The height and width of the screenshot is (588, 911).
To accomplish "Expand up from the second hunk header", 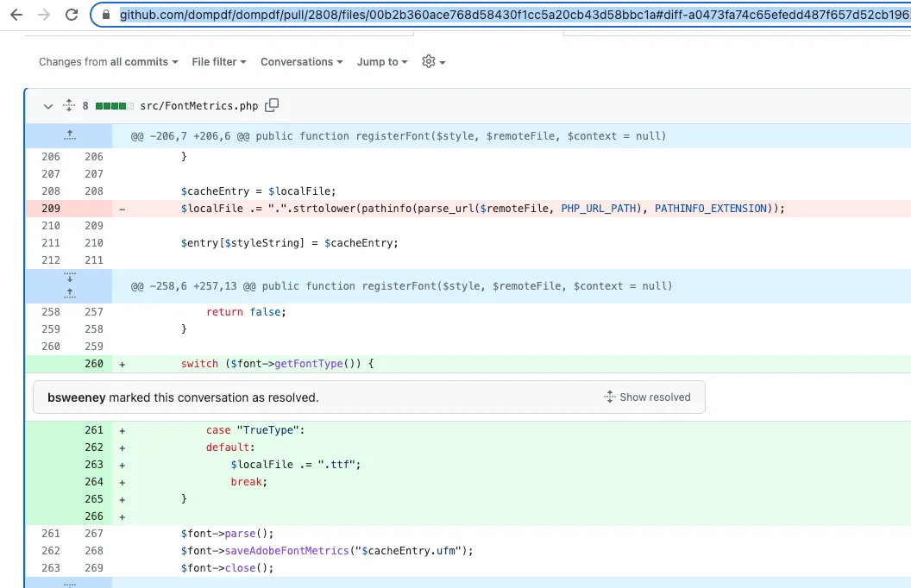I will tap(69, 293).
